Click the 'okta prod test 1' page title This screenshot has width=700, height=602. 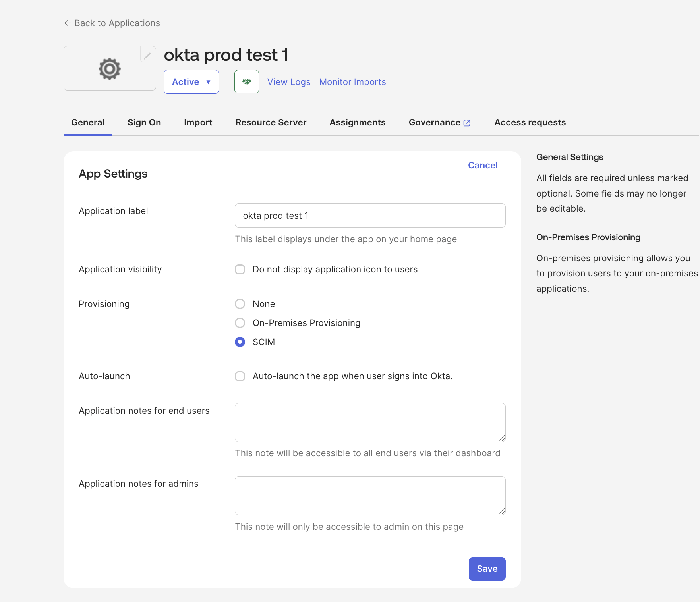(226, 55)
